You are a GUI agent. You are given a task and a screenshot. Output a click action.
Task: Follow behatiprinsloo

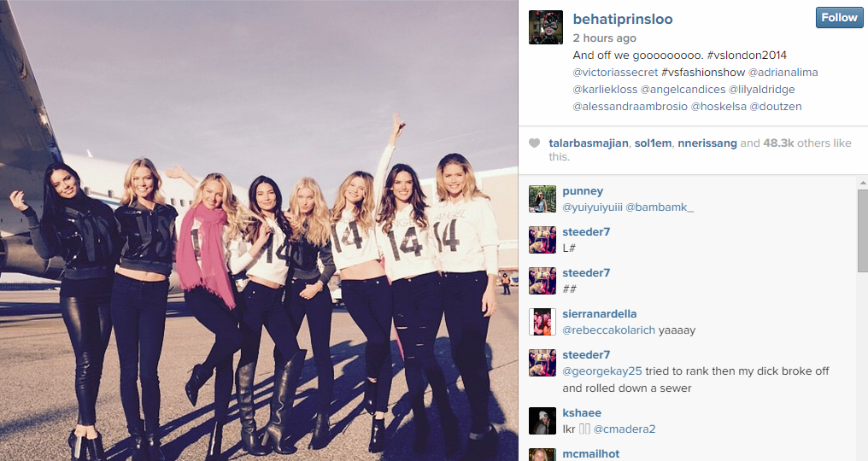[x=839, y=18]
